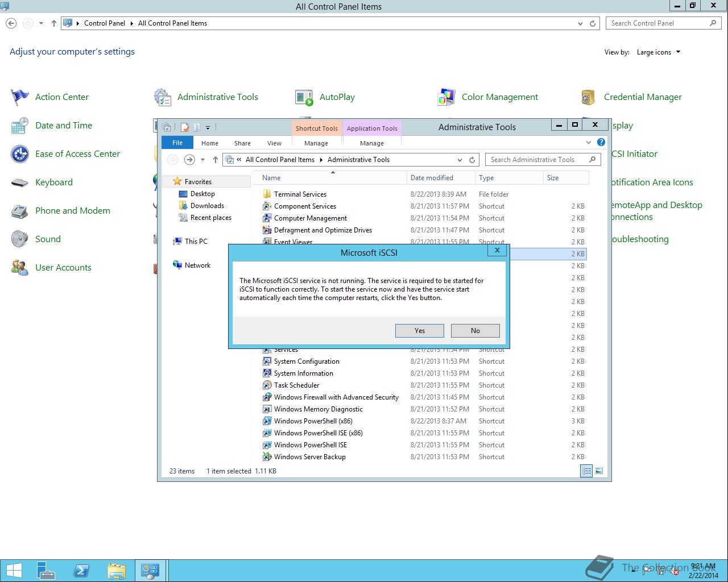Go up one level in Administrative Tools
The image size is (728, 582).
click(x=215, y=160)
